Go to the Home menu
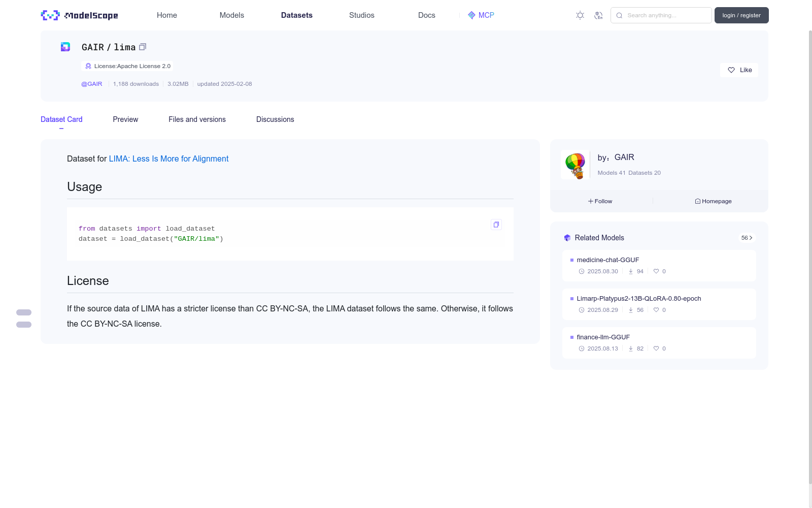812x508 pixels. (167, 15)
